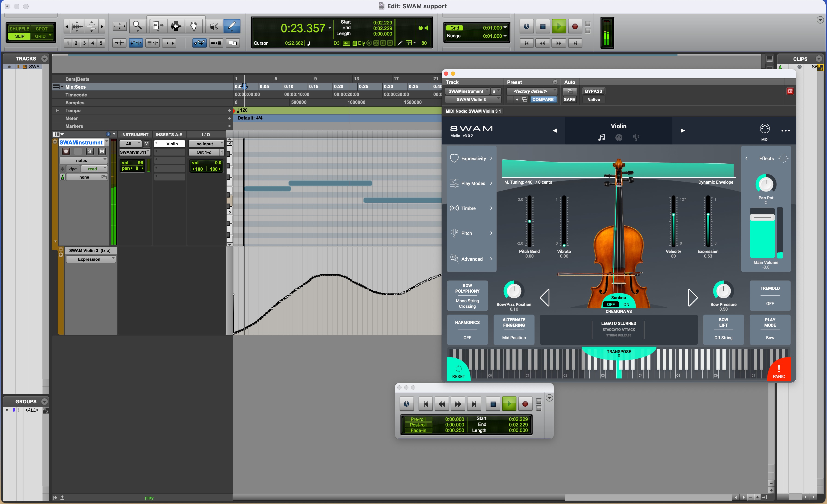Click the plug-in BYPASS button
The width and height of the screenshot is (827, 504).
593,91
